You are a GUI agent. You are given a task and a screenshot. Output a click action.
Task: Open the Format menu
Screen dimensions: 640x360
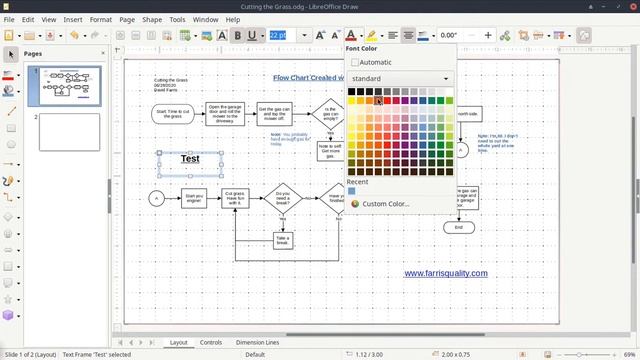(x=101, y=20)
